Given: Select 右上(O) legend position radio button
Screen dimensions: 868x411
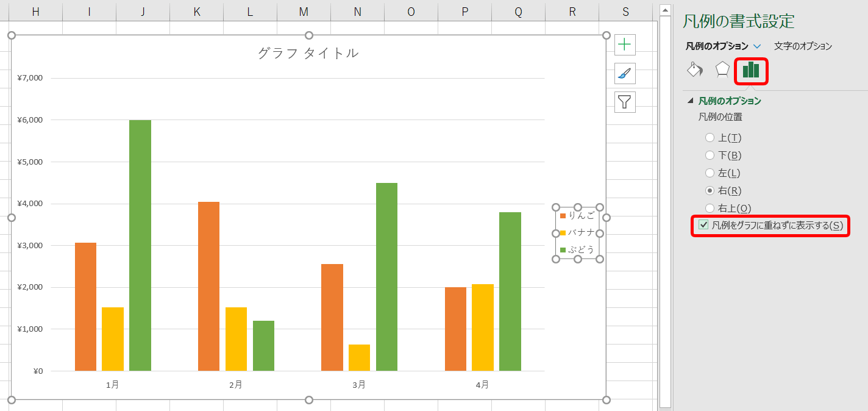Looking at the screenshot, I should pyautogui.click(x=710, y=208).
